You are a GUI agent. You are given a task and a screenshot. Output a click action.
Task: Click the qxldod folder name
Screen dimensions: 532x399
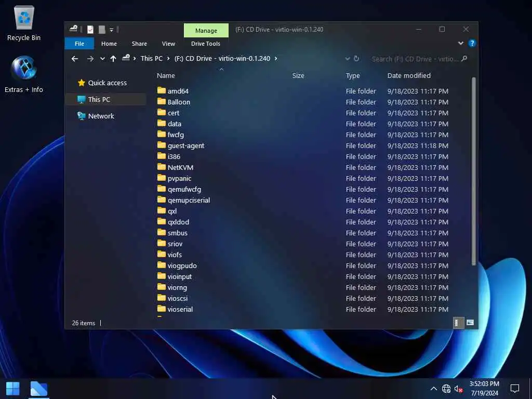tap(178, 222)
